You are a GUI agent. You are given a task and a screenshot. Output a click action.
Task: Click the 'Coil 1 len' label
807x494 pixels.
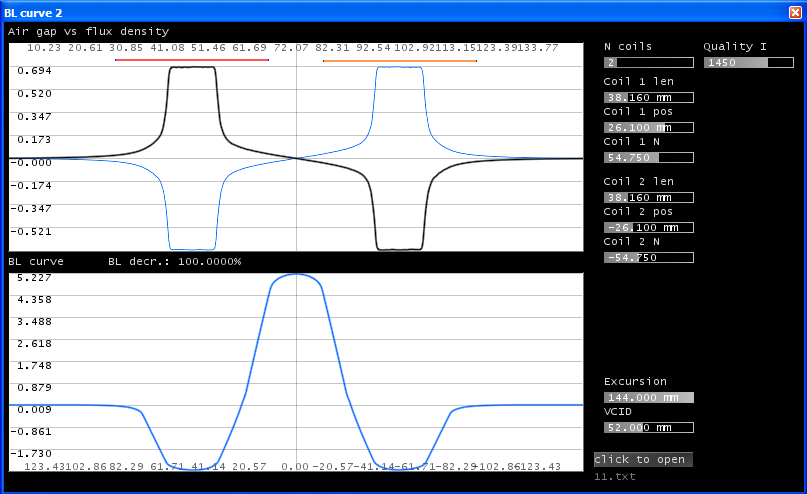point(639,81)
